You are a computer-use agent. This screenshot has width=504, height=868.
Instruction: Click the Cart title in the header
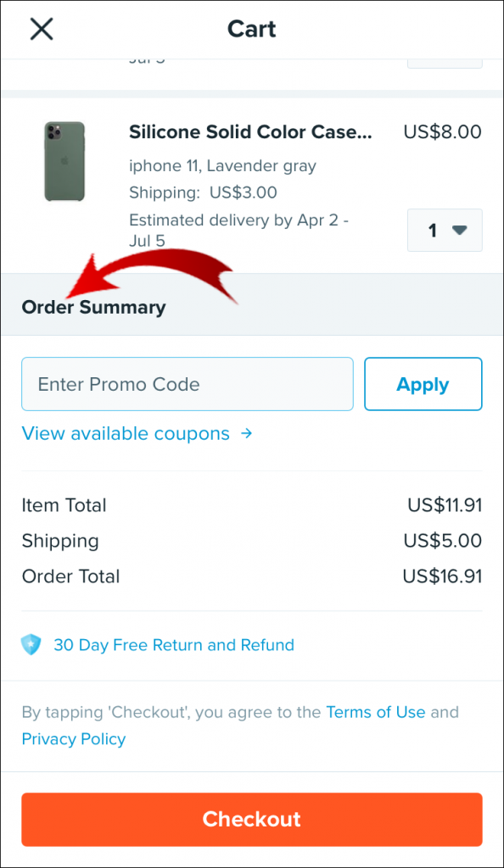[x=251, y=28]
